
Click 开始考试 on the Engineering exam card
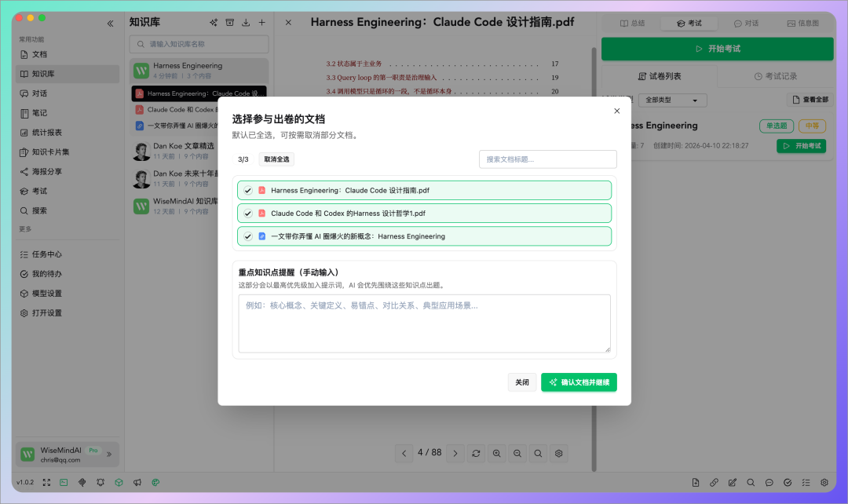tap(801, 145)
